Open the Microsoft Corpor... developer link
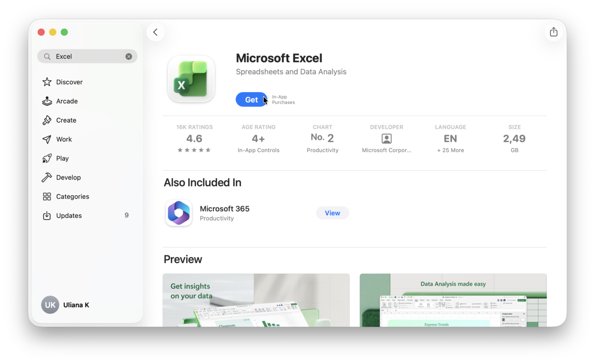This screenshot has height=364, width=595. (x=387, y=150)
